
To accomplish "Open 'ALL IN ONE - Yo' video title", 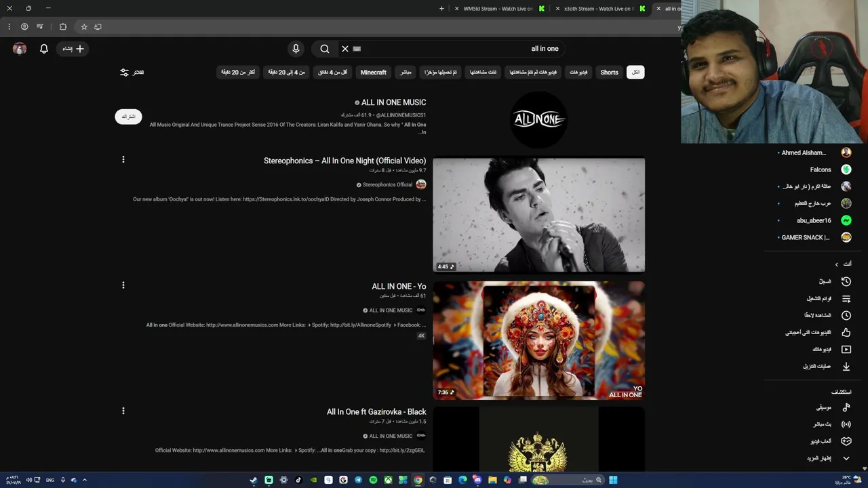I will (x=399, y=287).
